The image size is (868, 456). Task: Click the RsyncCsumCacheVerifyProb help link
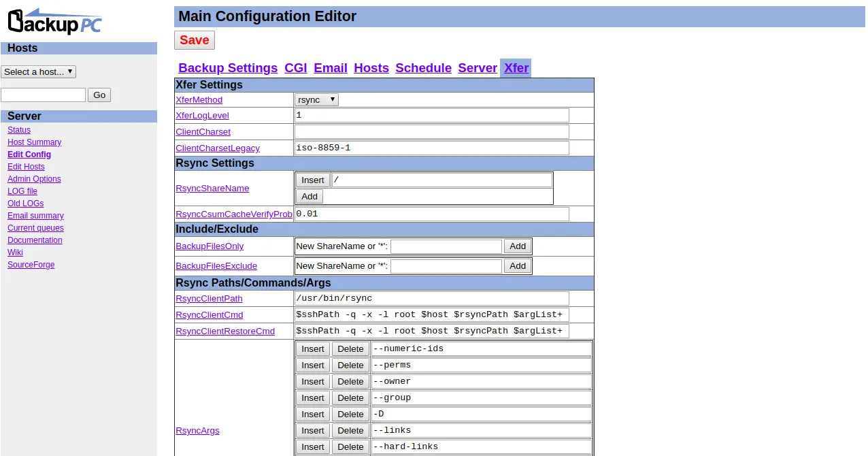pos(234,214)
